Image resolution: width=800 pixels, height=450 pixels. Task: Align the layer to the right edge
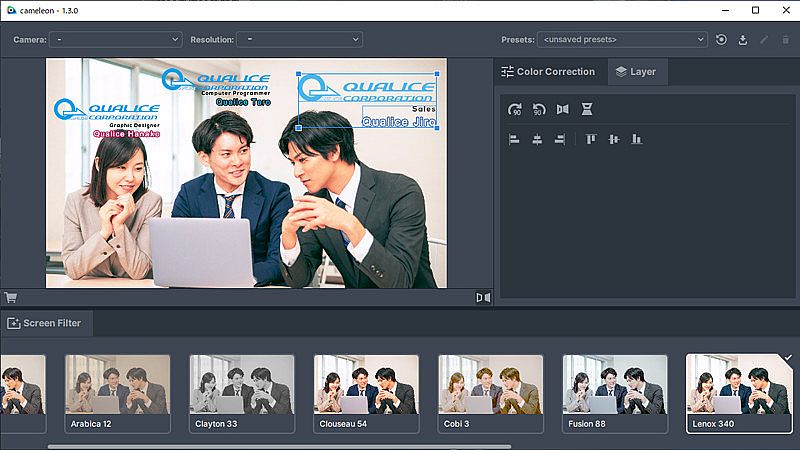[x=560, y=139]
